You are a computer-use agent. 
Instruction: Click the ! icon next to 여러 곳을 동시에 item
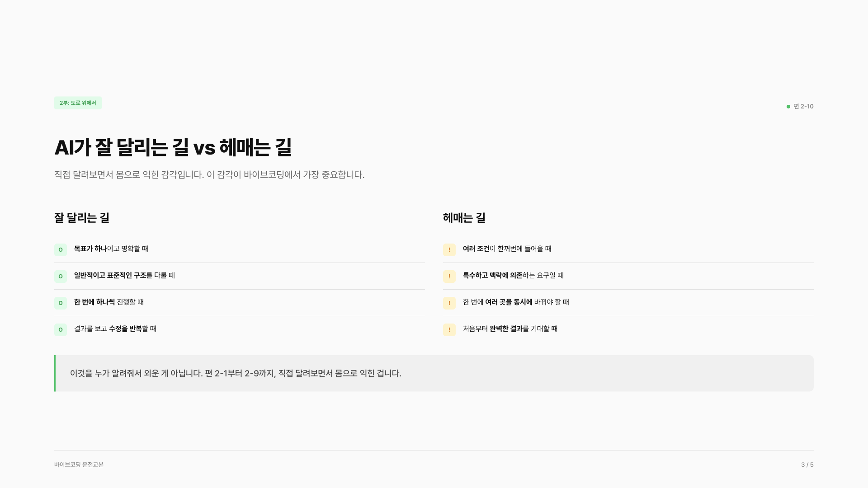[x=449, y=303]
